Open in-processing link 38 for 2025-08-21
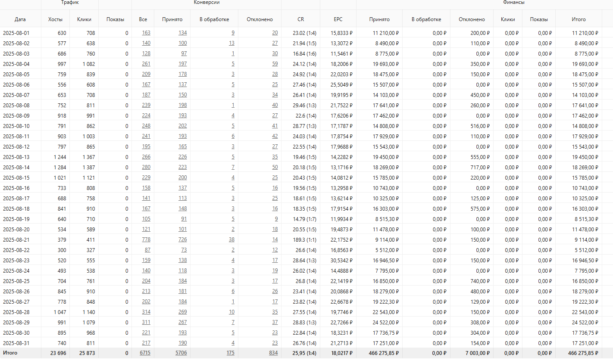This screenshot has height=364, width=613. (231, 240)
